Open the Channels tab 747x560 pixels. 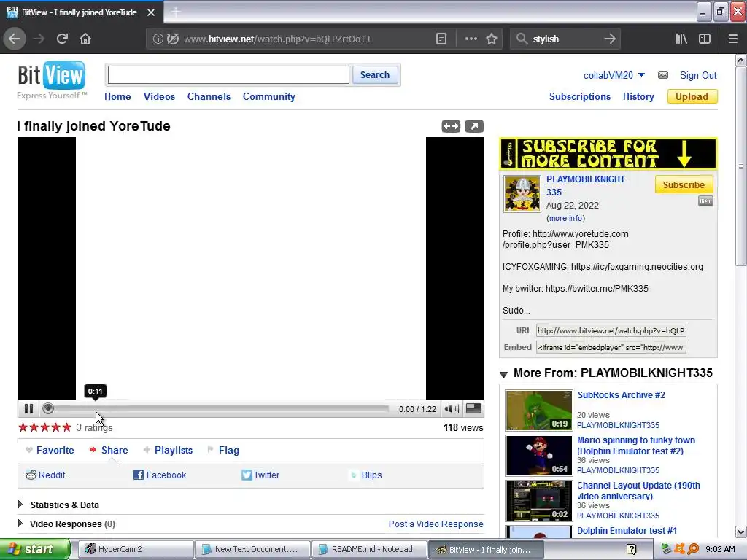[x=209, y=96]
